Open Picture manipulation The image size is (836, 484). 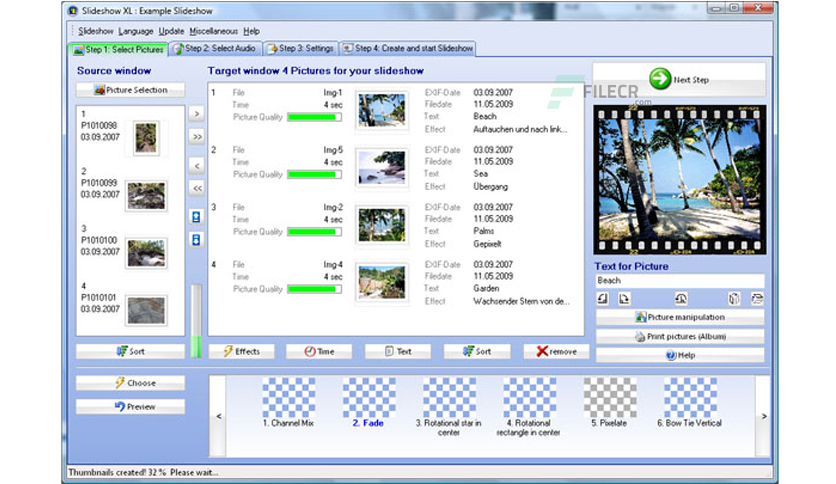pos(680,317)
